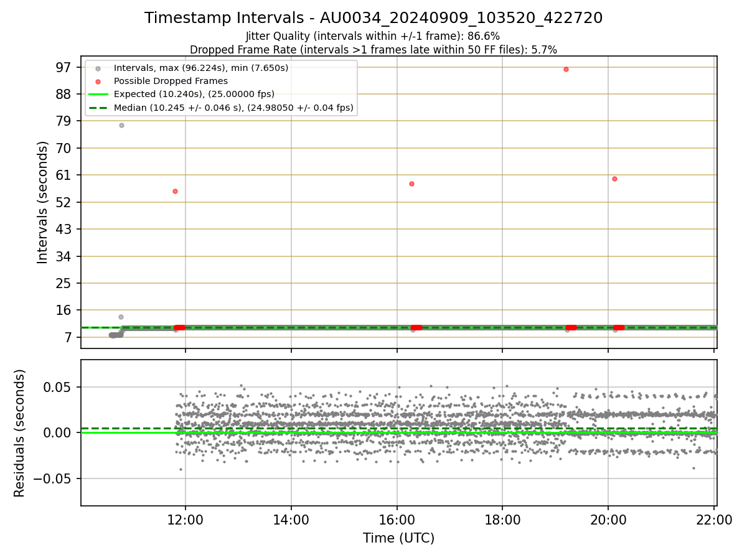The height and width of the screenshot is (560, 747).
Task: Click the residuals tick label positive '0.05'
Action: coord(59,387)
